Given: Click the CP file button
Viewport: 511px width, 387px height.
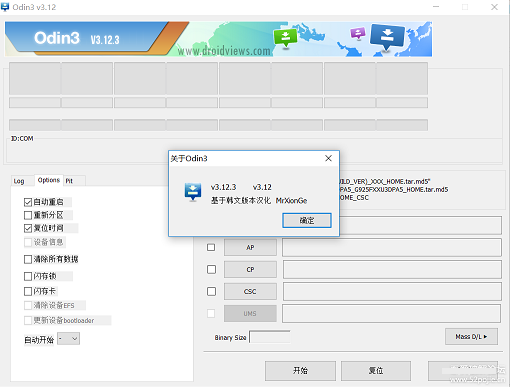Looking at the screenshot, I should (x=250, y=269).
